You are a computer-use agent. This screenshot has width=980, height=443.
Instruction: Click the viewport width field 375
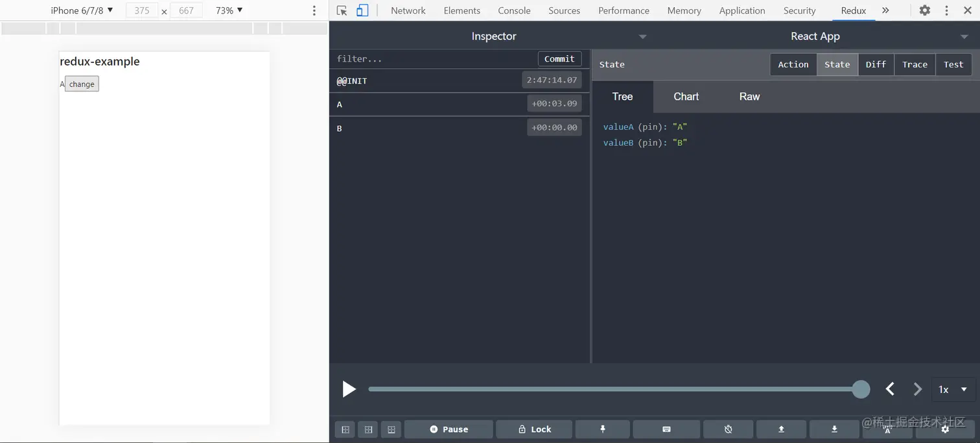pyautogui.click(x=142, y=10)
